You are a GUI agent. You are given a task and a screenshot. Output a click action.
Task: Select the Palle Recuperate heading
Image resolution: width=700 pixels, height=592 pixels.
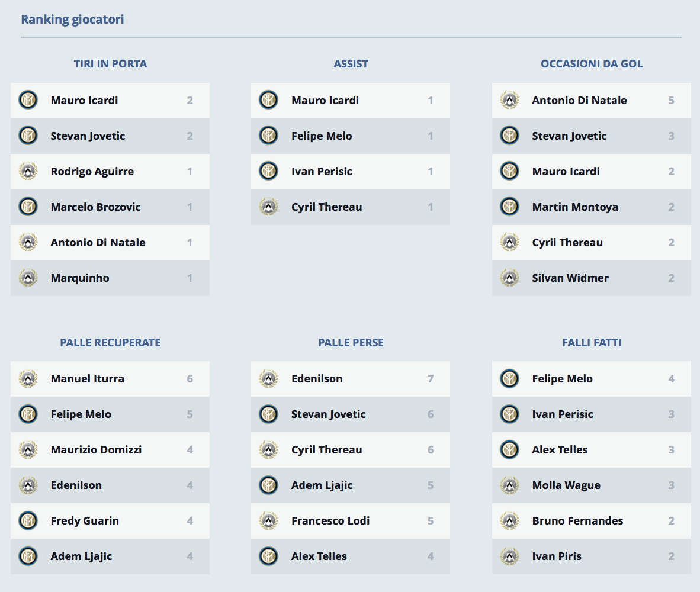pos(110,343)
